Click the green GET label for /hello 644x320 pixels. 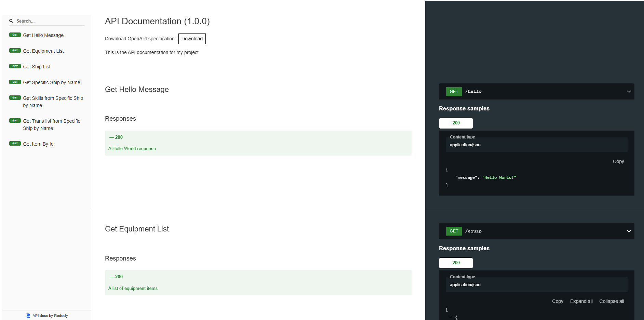pos(454,92)
